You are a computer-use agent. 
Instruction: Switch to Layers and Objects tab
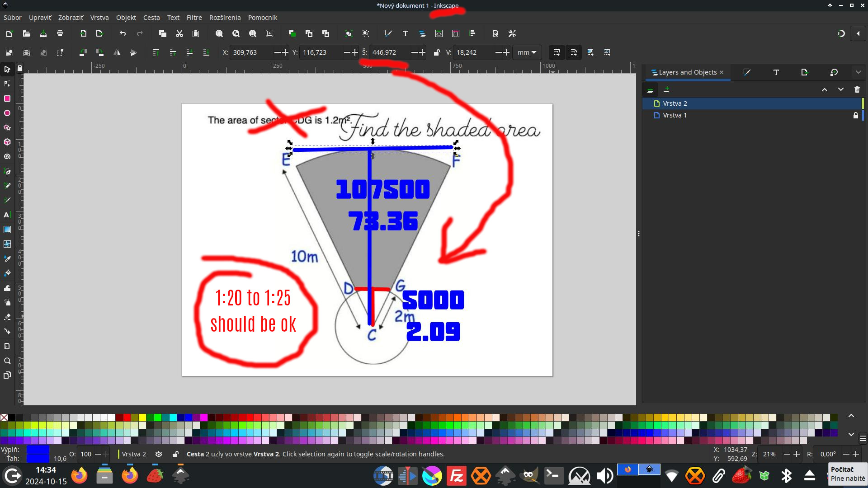(x=687, y=72)
